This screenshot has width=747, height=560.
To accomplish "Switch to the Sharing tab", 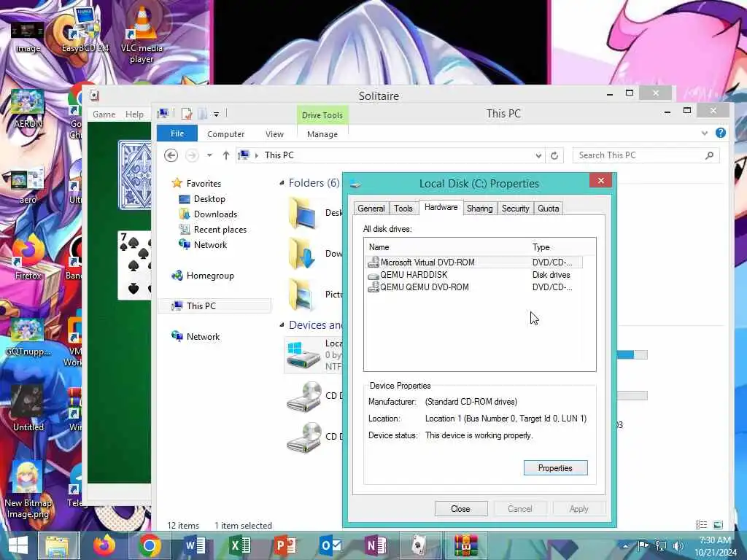I will [x=479, y=208].
